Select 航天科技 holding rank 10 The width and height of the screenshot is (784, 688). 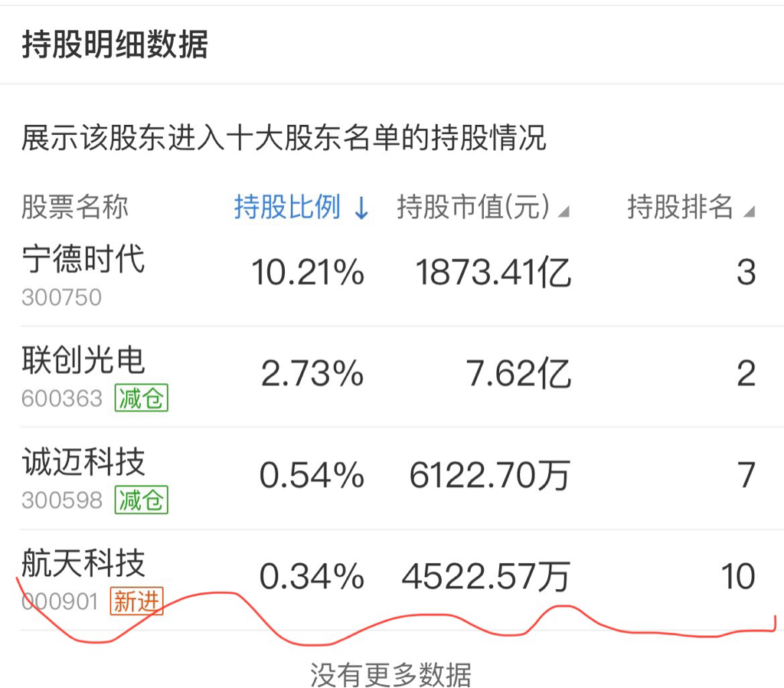tap(738, 577)
